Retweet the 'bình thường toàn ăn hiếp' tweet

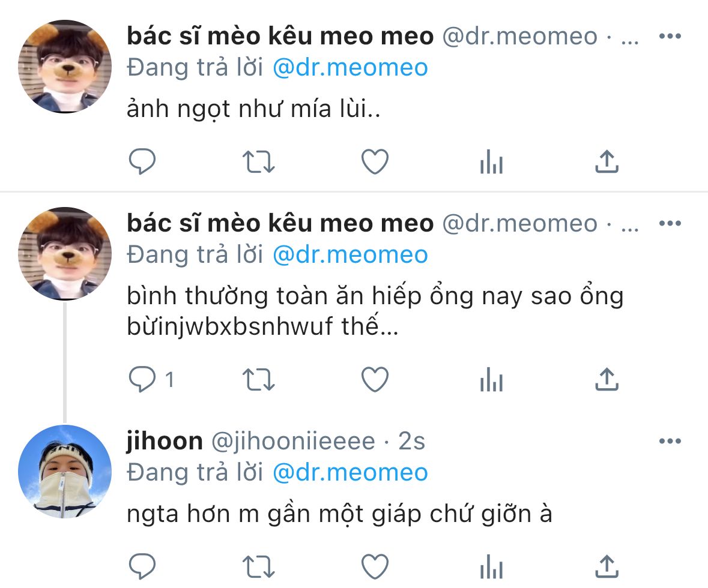coord(258,380)
